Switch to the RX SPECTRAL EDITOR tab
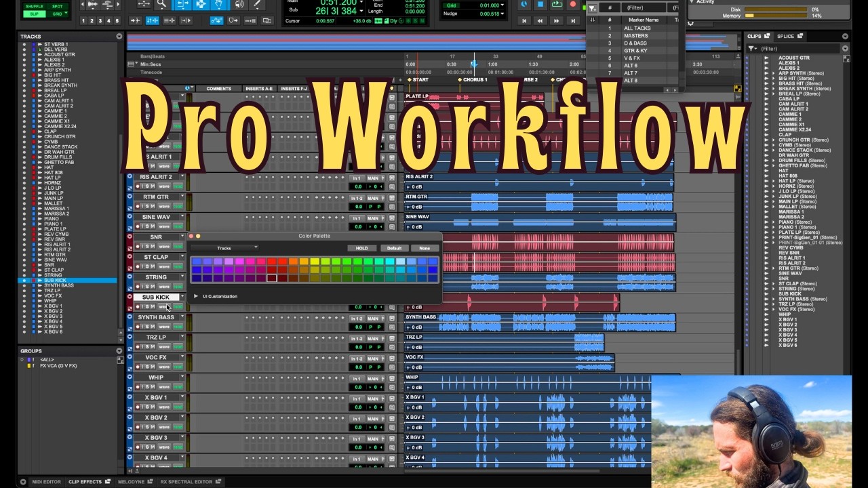The height and width of the screenshot is (488, 868). pos(186,482)
